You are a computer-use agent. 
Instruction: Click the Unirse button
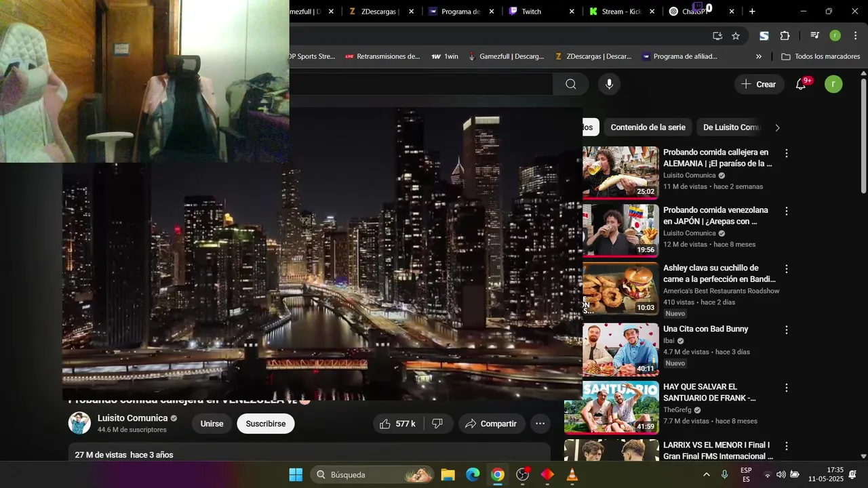coord(212,424)
